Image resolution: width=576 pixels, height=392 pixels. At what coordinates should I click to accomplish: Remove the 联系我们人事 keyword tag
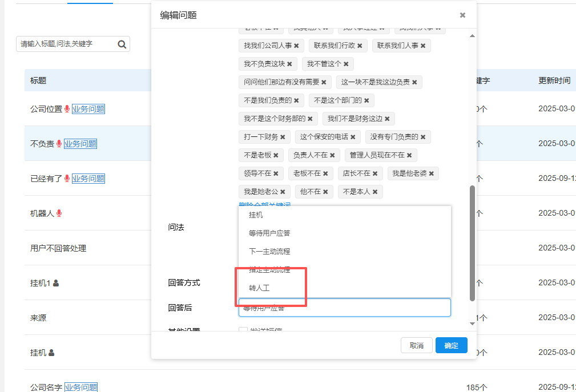coord(423,46)
